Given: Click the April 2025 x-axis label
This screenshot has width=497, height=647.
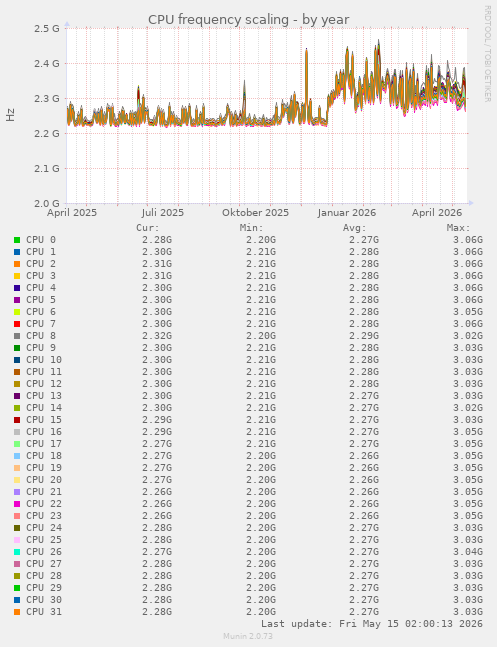Looking at the screenshot, I should 72,213.
